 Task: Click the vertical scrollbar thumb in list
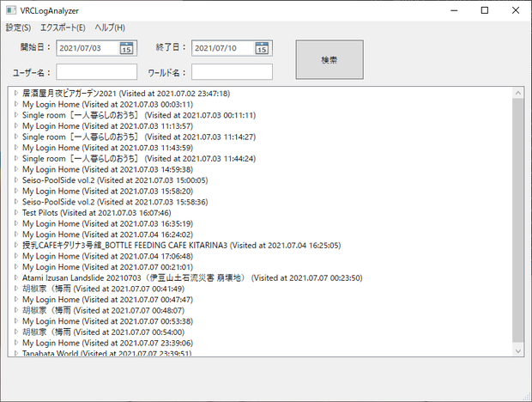click(x=517, y=221)
